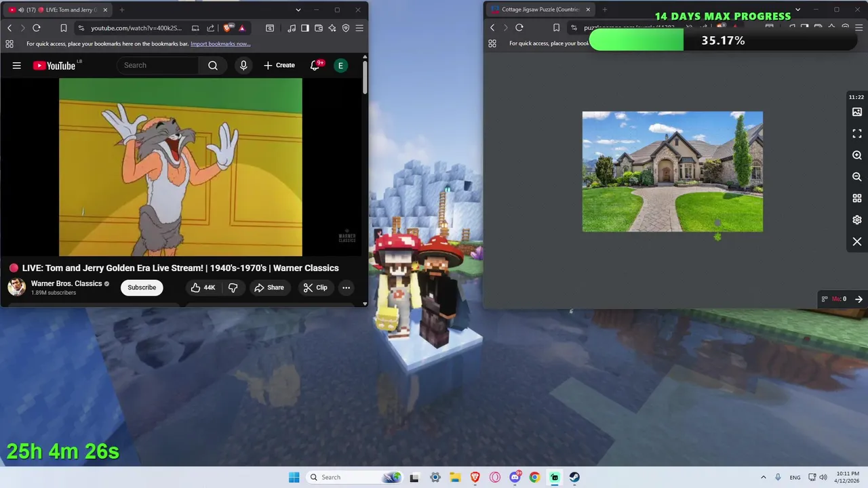The image size is (868, 488).
Task: Zoom out on the jigsaw puzzle
Action: click(857, 177)
